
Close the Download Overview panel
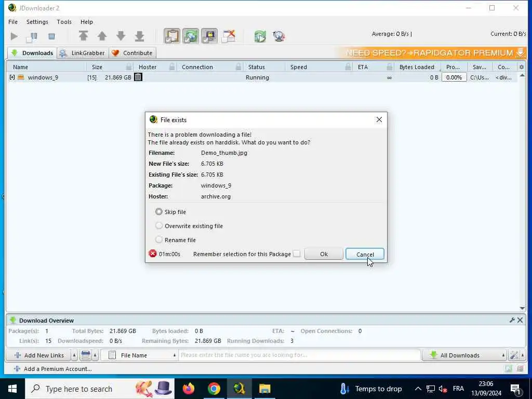pyautogui.click(x=520, y=320)
